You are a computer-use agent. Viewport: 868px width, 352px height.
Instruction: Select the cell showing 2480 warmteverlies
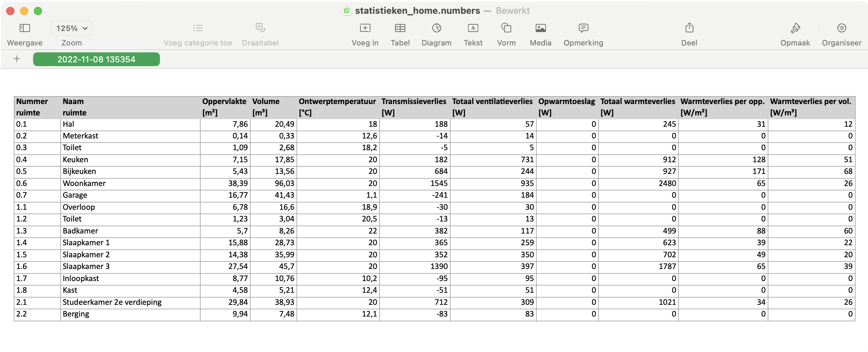pos(638,183)
